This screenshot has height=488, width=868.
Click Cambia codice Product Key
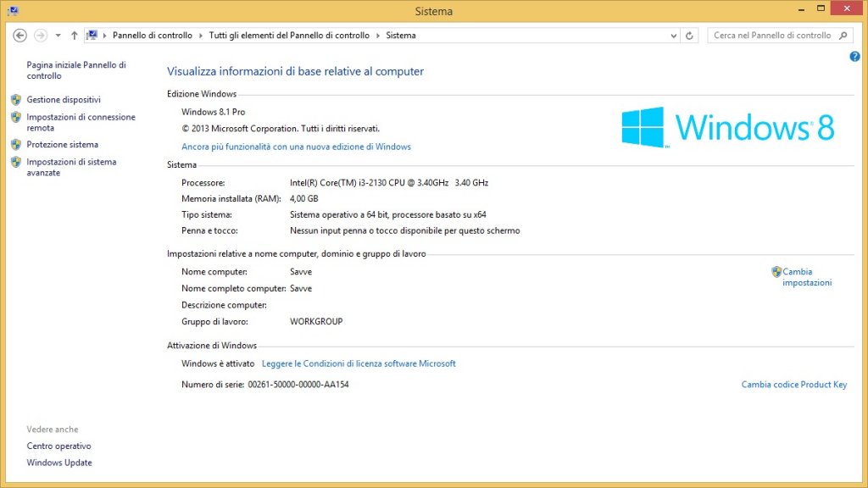pos(794,385)
